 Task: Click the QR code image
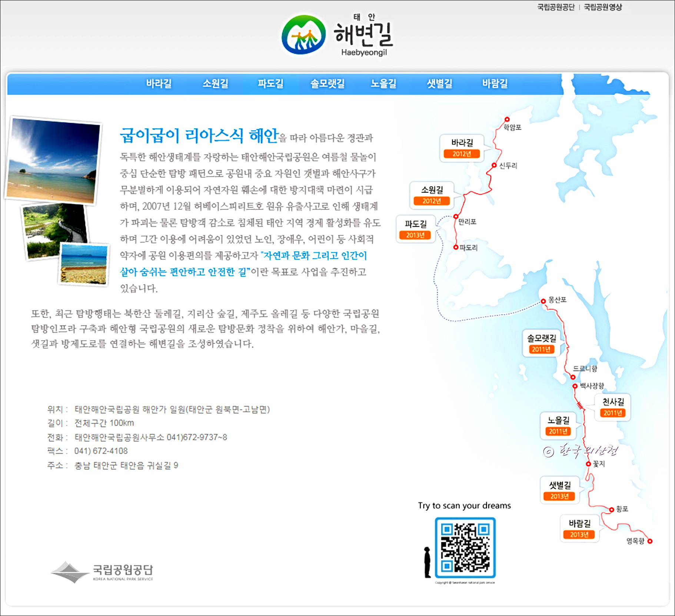point(465,548)
